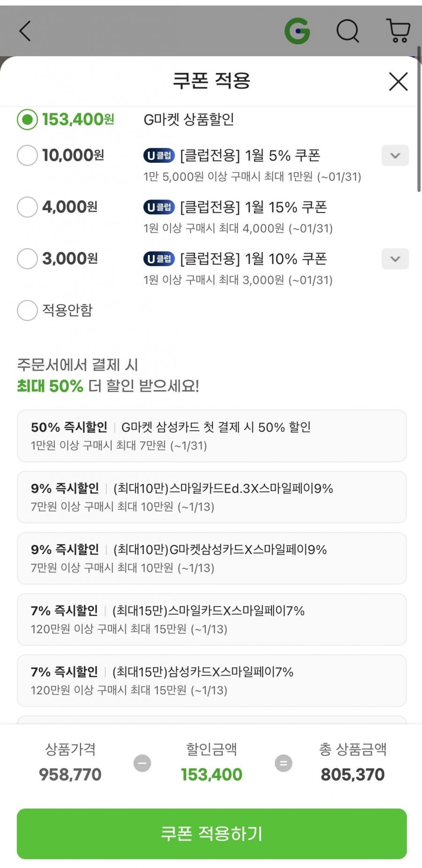Select the 153,400원 G마켓 상품할인 radio

27,120
